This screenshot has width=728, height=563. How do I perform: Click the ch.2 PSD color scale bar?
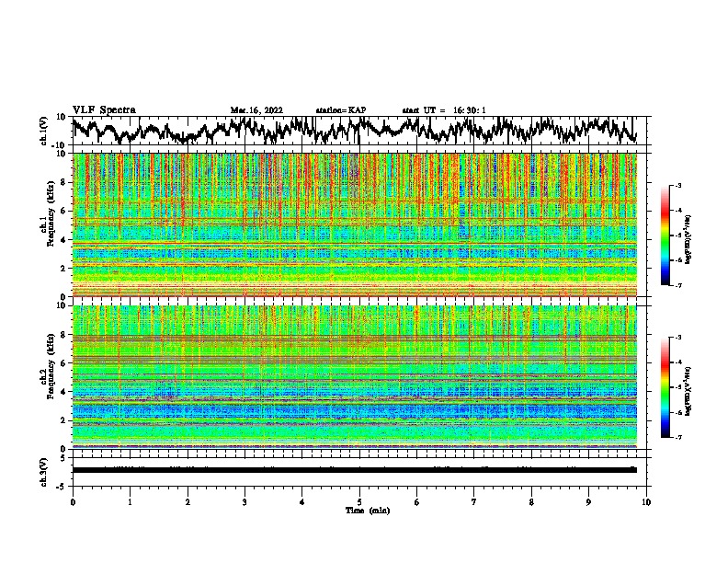pos(665,387)
